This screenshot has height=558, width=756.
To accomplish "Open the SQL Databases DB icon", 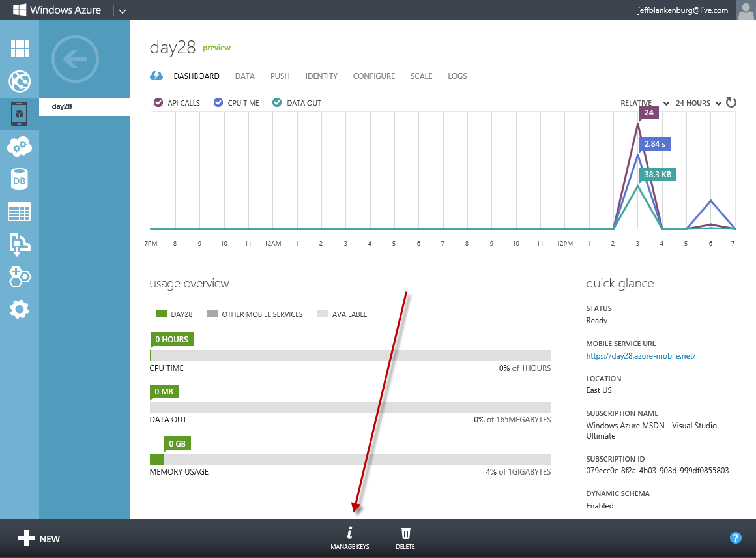I will [x=20, y=179].
